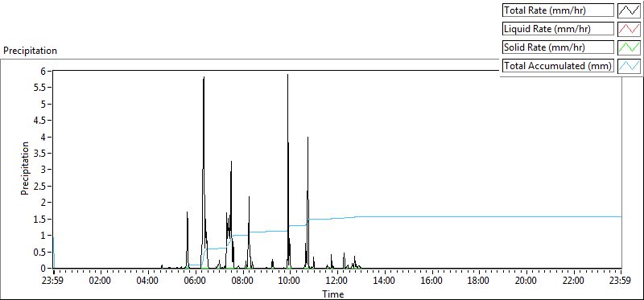Image resolution: width=644 pixels, height=300 pixels.
Task: Click the Precipitation chart caption above the plot
Action: (x=30, y=51)
